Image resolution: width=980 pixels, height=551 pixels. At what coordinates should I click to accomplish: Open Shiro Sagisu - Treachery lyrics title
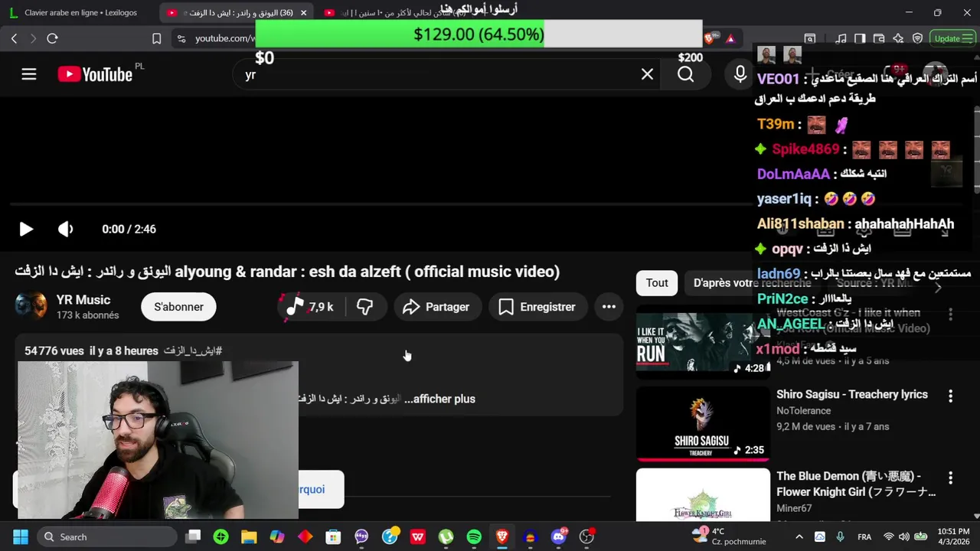click(852, 394)
